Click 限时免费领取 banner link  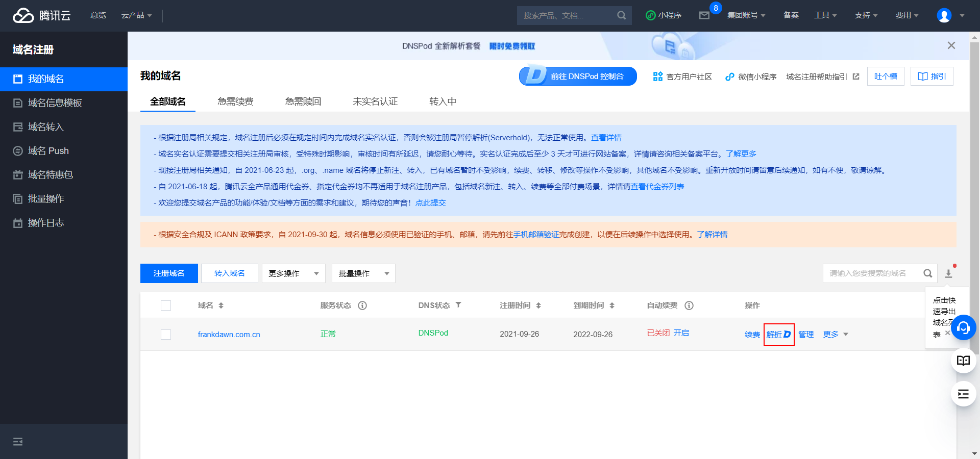coord(512,46)
